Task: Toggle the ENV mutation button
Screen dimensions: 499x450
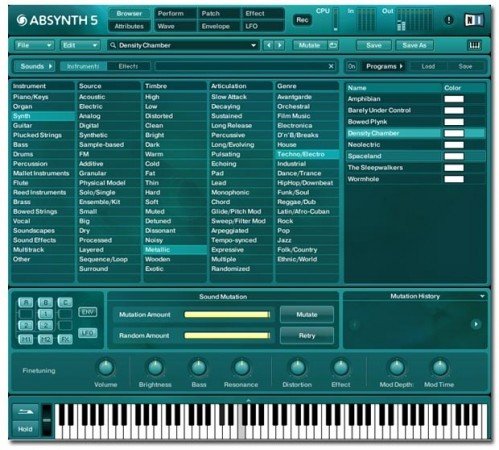Action: 88,312
